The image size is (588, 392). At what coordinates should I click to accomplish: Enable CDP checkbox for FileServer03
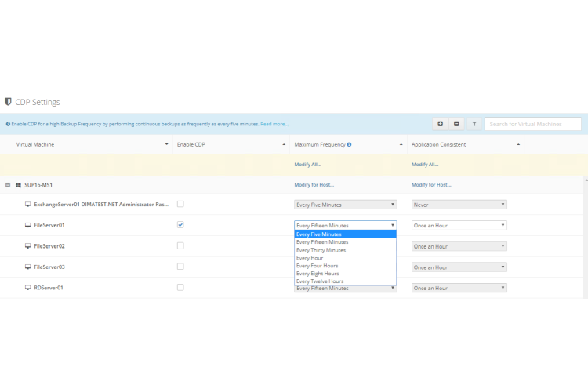click(x=180, y=267)
